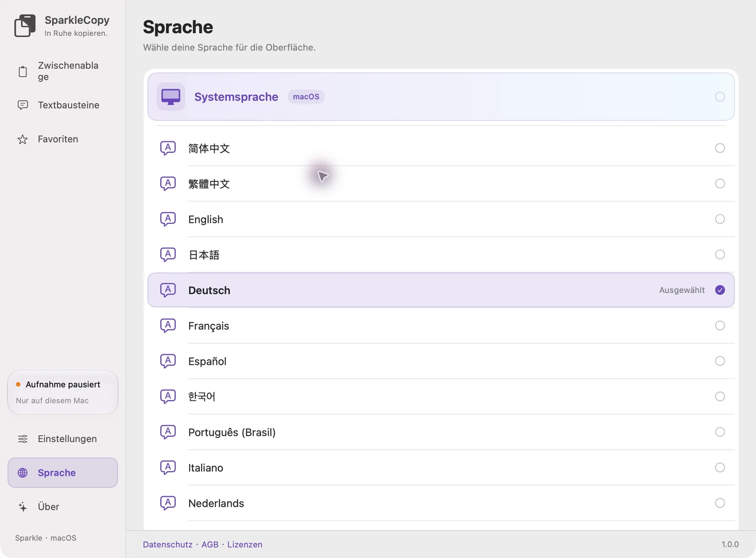Click the sparkle icon beside Über

(x=23, y=507)
